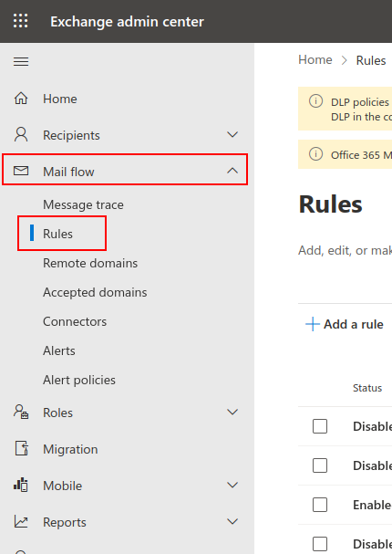Image resolution: width=392 pixels, height=554 pixels.
Task: Click the Status column header
Action: pyautogui.click(x=367, y=388)
